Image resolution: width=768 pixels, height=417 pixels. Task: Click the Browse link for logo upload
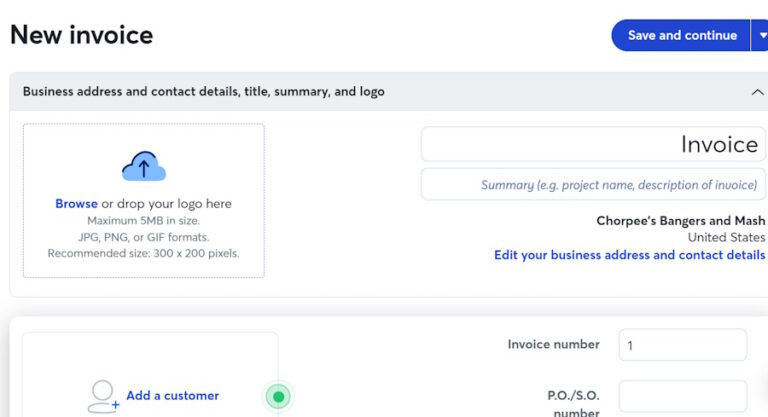point(76,204)
